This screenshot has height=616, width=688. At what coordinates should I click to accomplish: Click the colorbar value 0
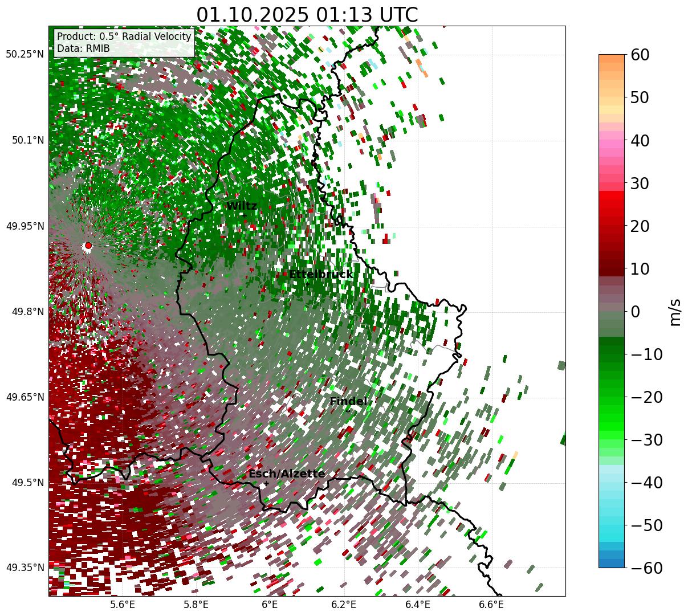tap(635, 312)
